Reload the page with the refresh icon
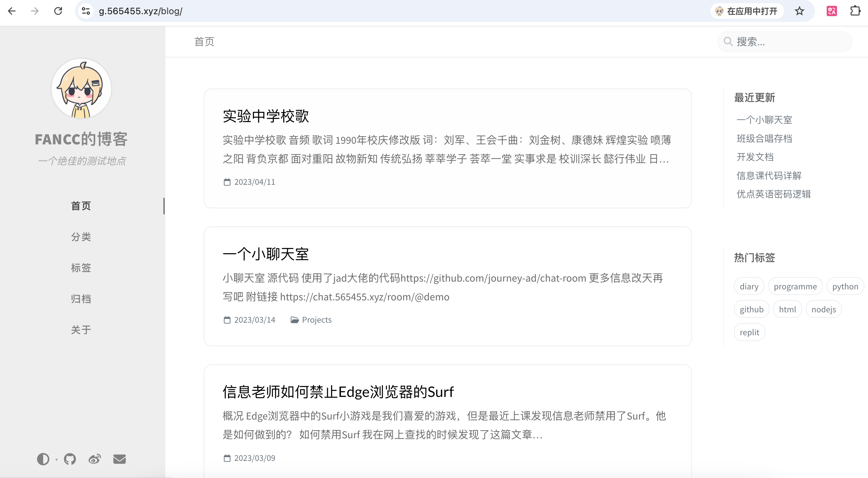868x478 pixels. (58, 11)
